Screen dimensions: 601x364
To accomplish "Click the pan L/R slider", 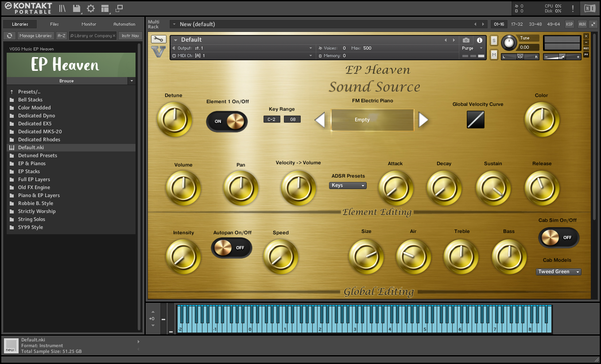I will click(520, 57).
